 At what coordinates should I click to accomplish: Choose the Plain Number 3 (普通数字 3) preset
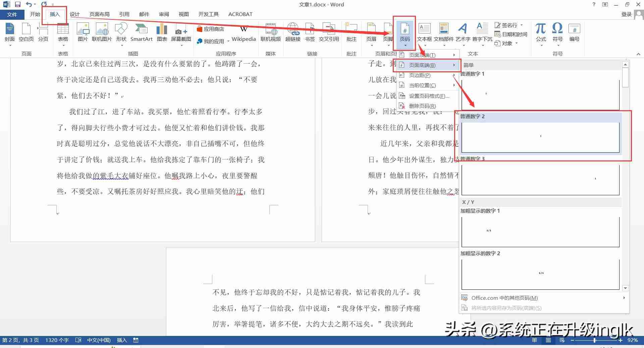540,176
